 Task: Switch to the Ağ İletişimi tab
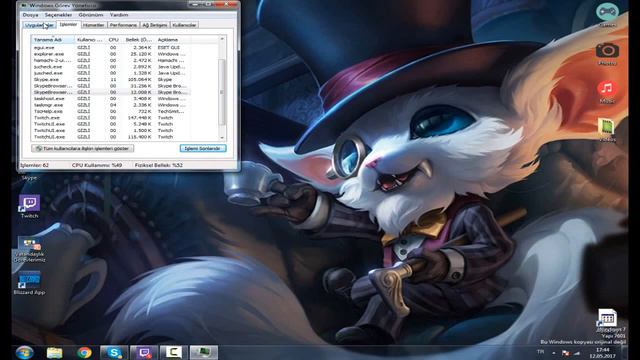click(154, 25)
